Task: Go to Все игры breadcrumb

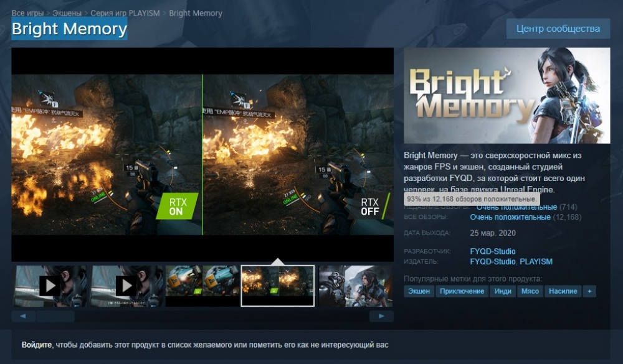Action: tap(27, 13)
